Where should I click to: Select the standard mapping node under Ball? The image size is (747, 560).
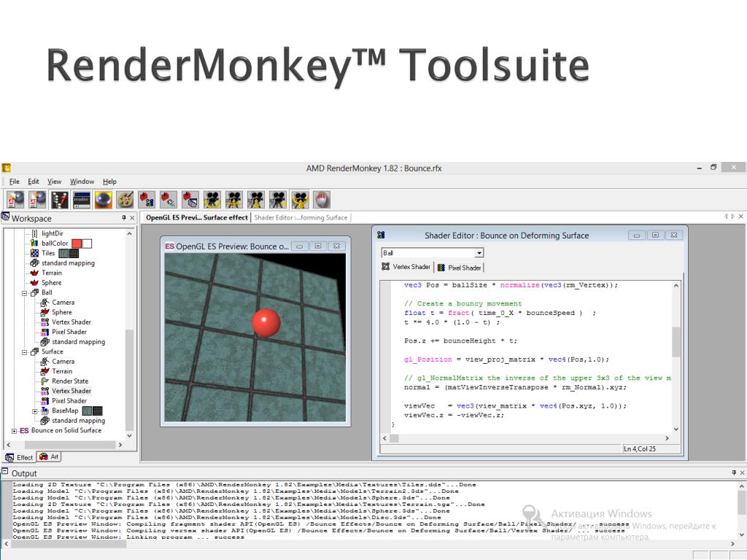[x=78, y=342]
